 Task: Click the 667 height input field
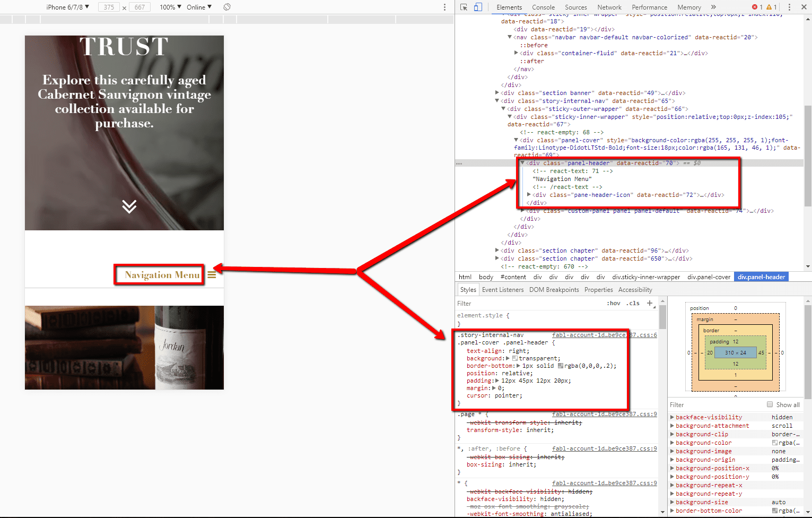(x=139, y=7)
